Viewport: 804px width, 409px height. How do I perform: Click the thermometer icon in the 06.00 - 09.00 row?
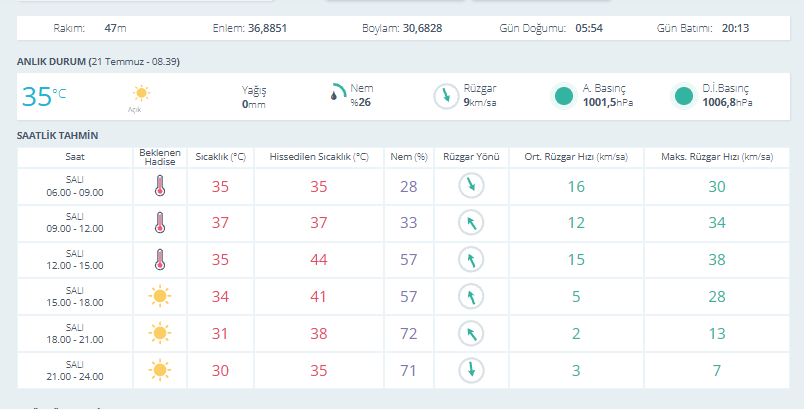click(160, 186)
